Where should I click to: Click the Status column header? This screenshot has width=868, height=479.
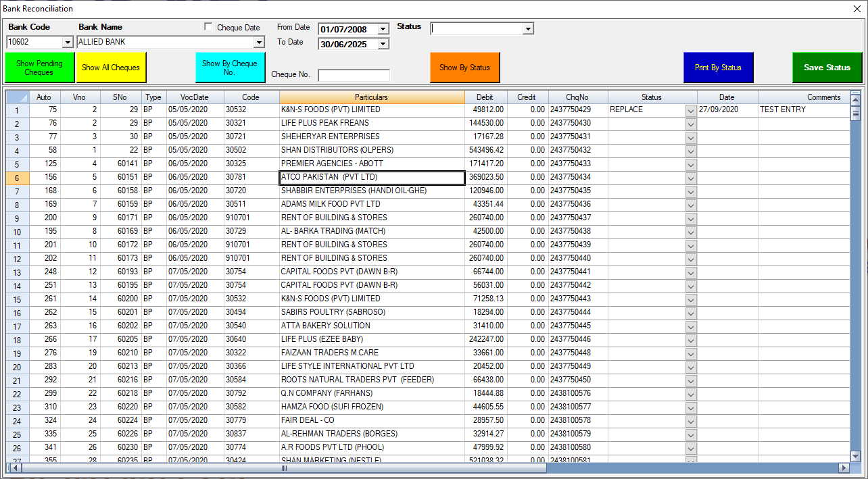[x=652, y=97]
